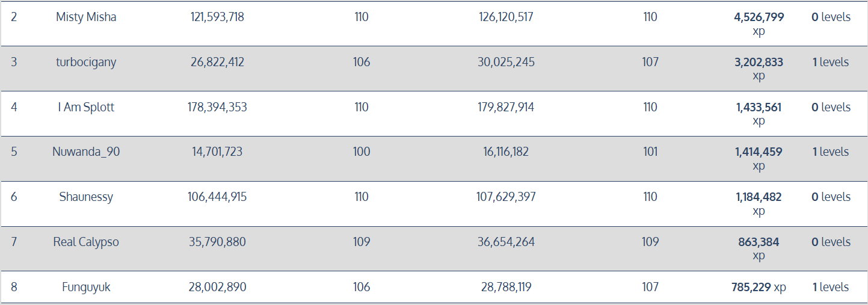Click the 1 levels cell for Nuwanda_90

[x=831, y=152]
